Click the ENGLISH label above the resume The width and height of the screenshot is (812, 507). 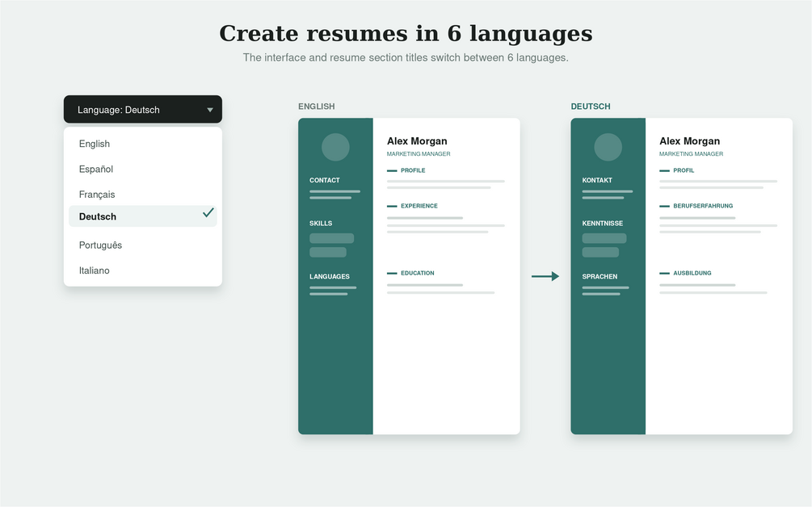(x=317, y=107)
